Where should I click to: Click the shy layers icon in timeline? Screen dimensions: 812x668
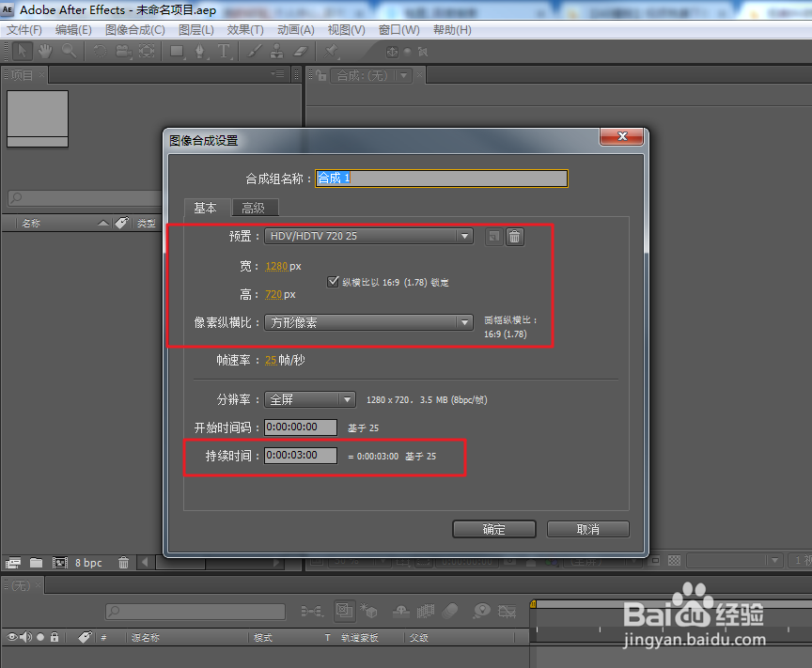click(401, 612)
